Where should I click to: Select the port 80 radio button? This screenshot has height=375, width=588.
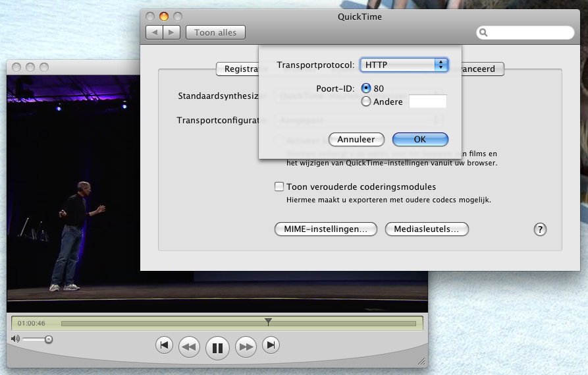pos(367,88)
